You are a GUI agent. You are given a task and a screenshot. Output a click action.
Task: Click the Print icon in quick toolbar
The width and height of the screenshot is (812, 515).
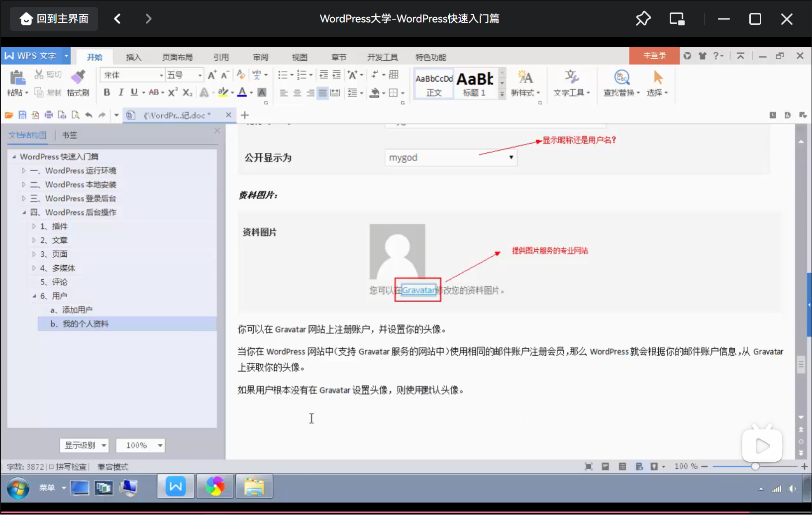[x=49, y=115]
